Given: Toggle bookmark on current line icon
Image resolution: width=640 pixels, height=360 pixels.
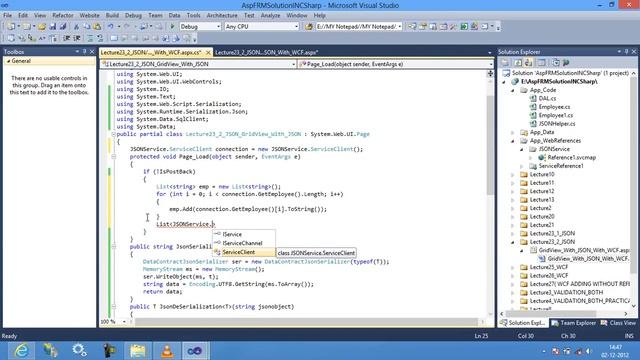Looking at the screenshot, I should click(114, 38).
